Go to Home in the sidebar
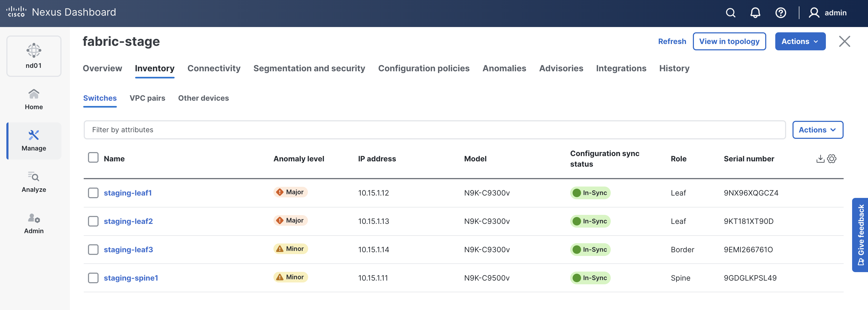The height and width of the screenshot is (310, 868). [34, 99]
